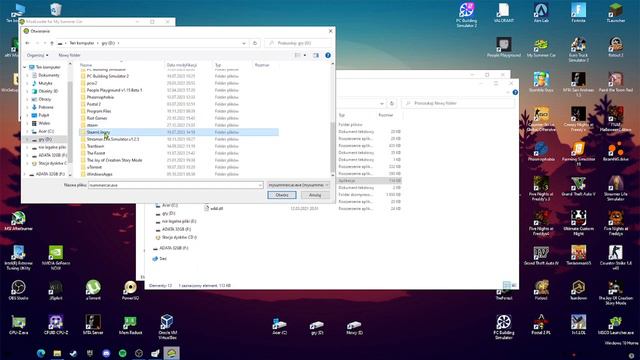Click the help icon in the open dialog
Viewport: 640px width, 360px height.
[328, 55]
